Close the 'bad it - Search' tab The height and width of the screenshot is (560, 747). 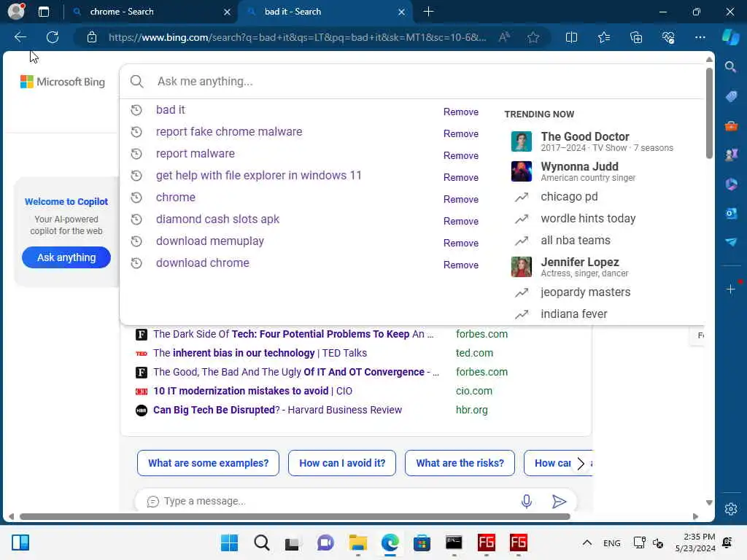[402, 12]
